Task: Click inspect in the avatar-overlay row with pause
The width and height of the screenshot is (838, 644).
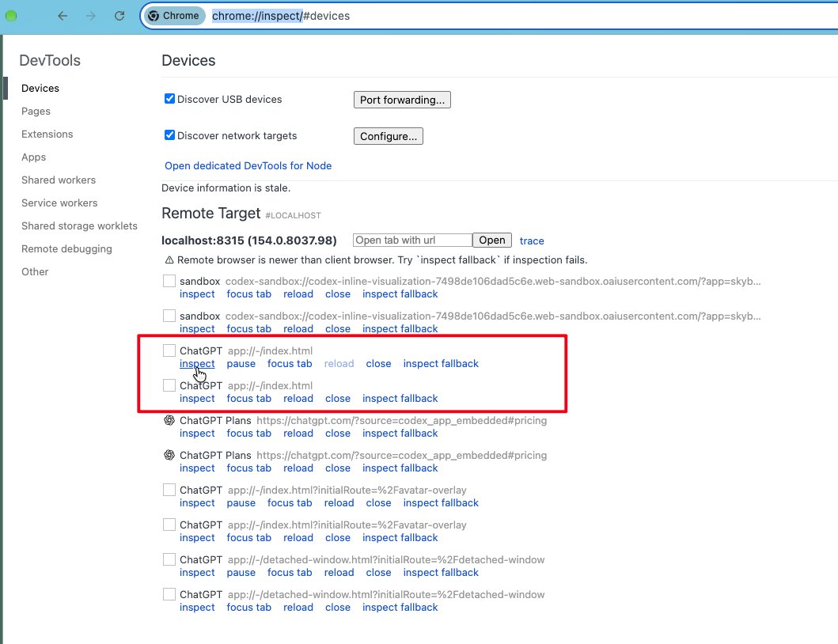Action: (x=197, y=503)
